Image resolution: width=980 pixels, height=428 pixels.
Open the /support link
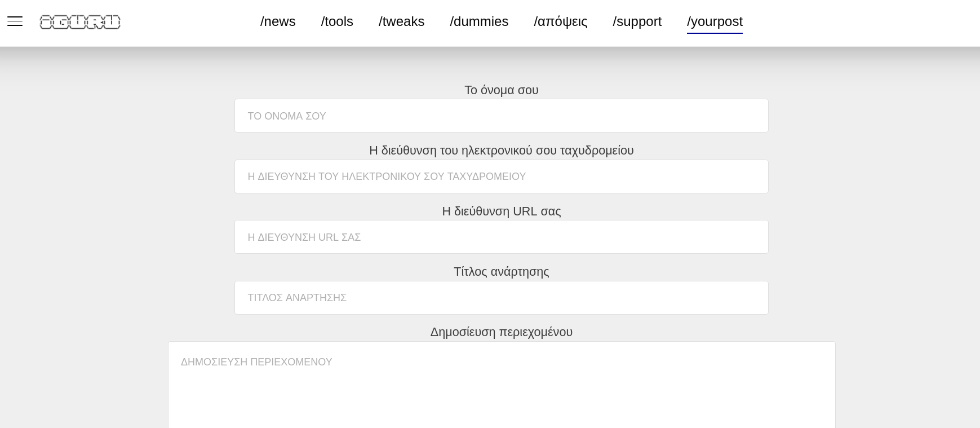tap(637, 21)
